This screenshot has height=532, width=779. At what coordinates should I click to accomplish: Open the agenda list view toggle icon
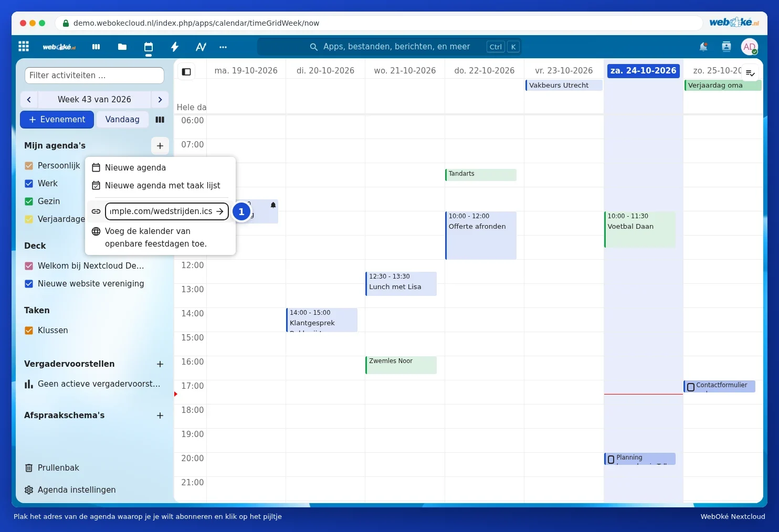tap(750, 73)
